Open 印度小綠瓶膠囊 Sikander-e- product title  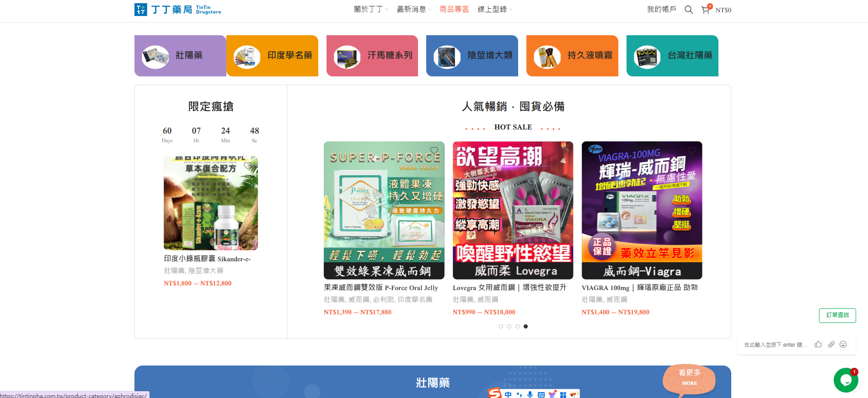(x=207, y=259)
